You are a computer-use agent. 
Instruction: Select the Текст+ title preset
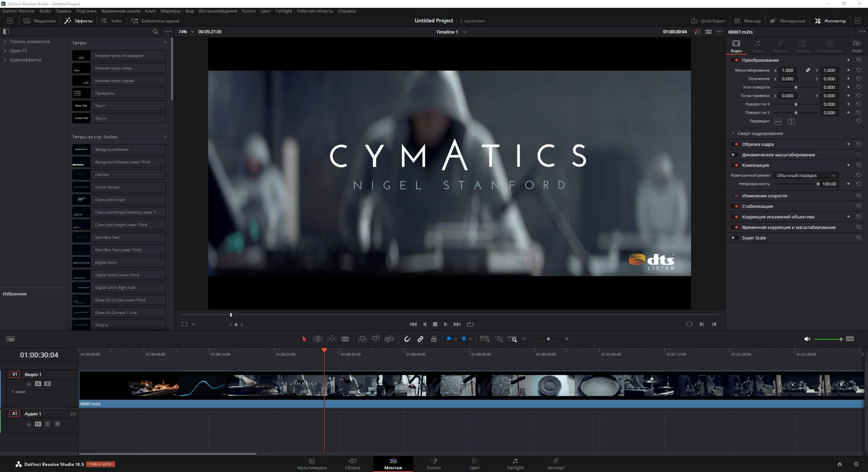[x=119, y=118]
